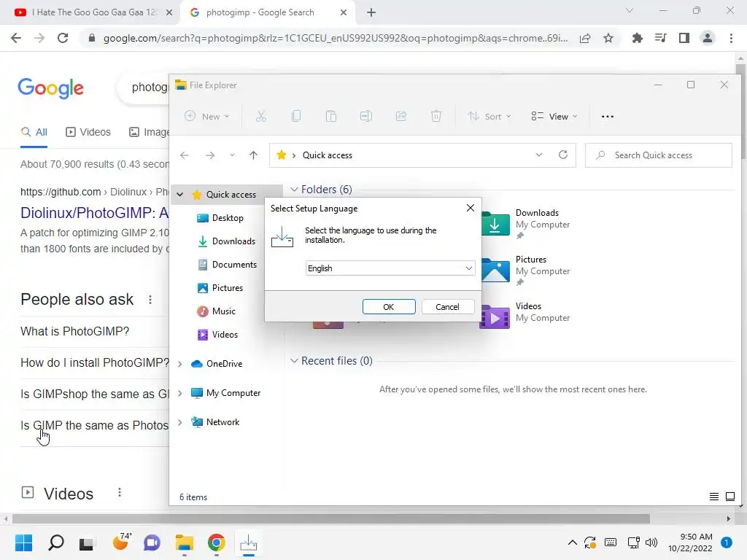
Task: Open the Diolinux/PhotoGIMP search result
Action: pos(94,212)
